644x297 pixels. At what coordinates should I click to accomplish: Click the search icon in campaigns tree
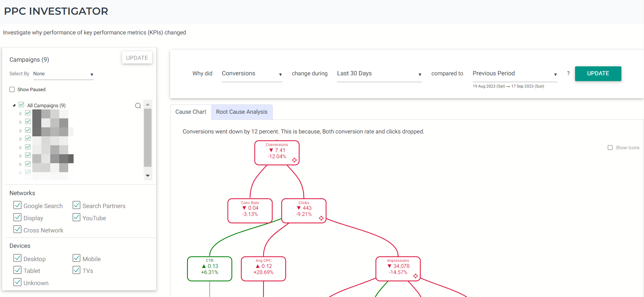point(138,106)
